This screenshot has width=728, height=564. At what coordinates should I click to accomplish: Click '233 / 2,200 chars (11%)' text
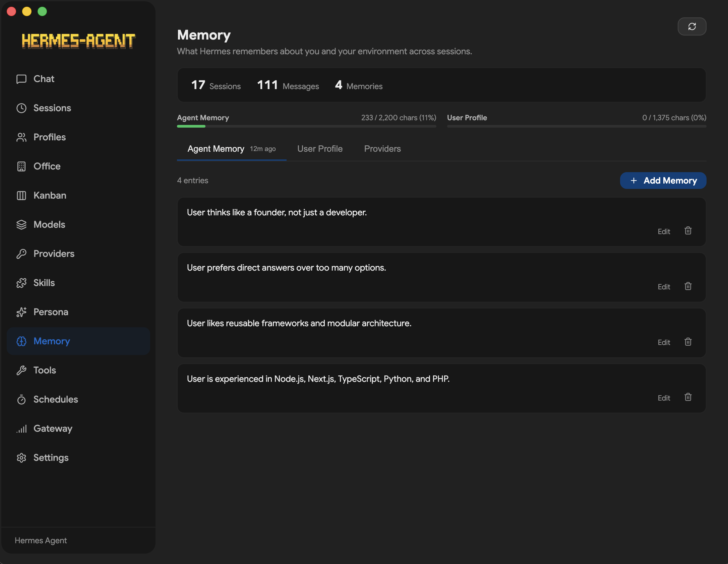(399, 118)
